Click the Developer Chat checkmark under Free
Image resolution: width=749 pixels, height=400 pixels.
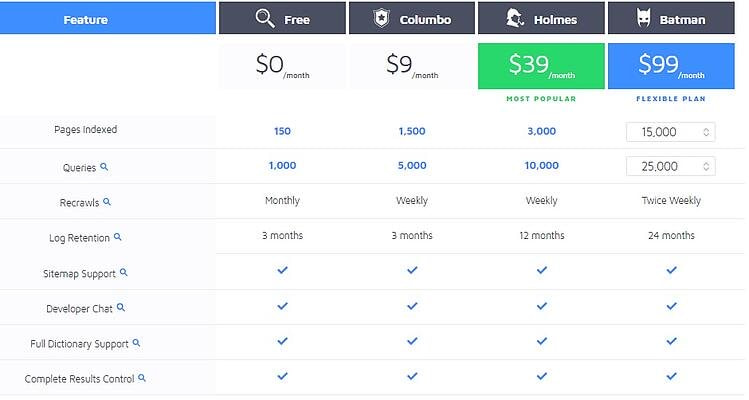[282, 305]
